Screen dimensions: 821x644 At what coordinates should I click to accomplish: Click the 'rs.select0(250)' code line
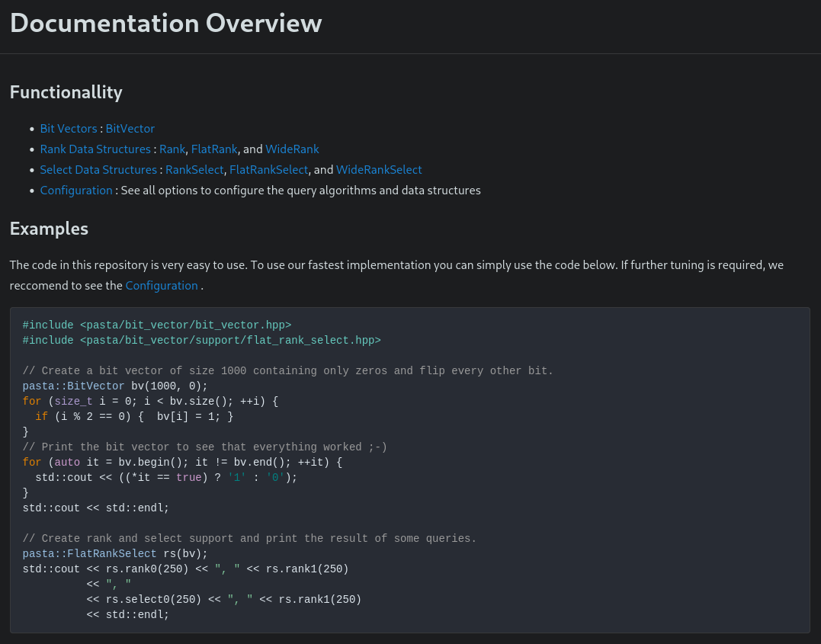pos(224,600)
